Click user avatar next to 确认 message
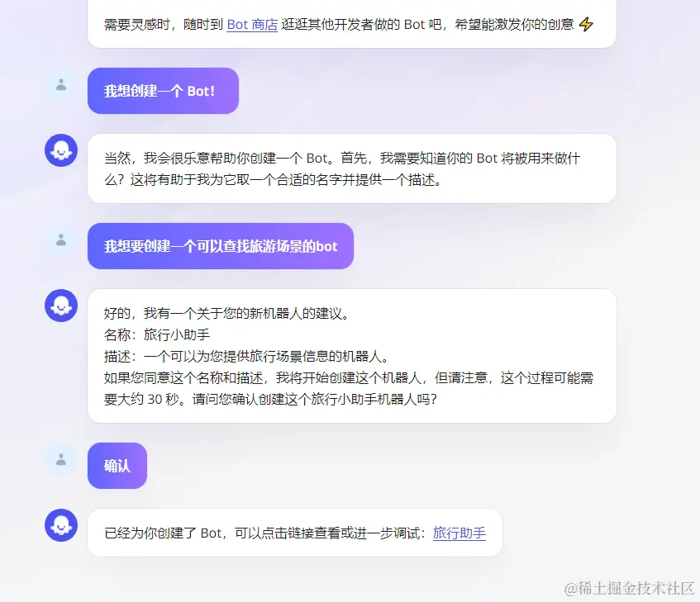The height and width of the screenshot is (602, 700). pyautogui.click(x=61, y=459)
